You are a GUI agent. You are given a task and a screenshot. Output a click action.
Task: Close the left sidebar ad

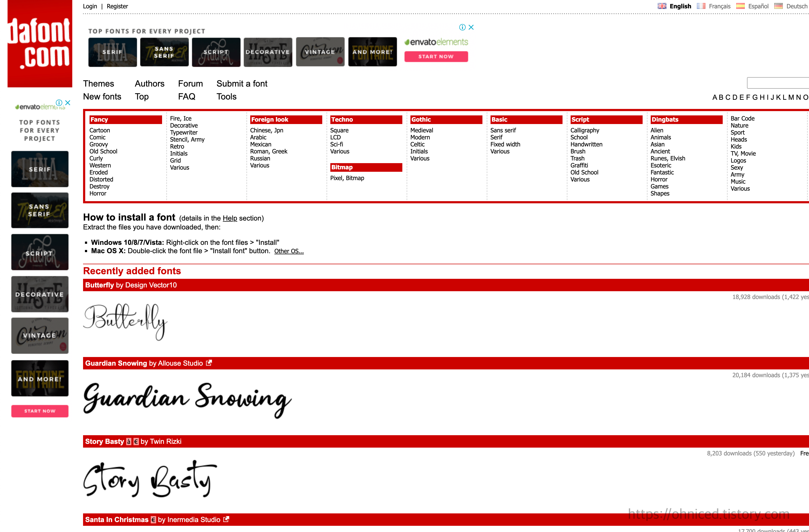coord(68,103)
